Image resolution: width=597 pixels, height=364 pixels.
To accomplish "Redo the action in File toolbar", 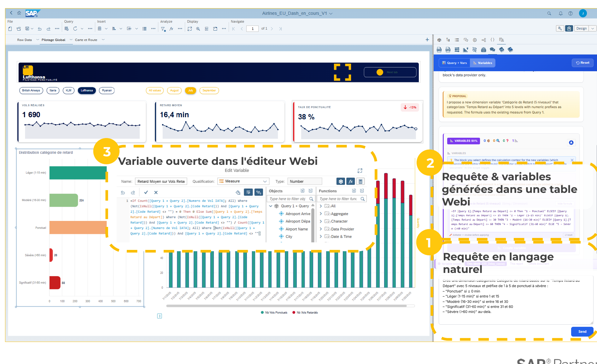I will 48,29.
